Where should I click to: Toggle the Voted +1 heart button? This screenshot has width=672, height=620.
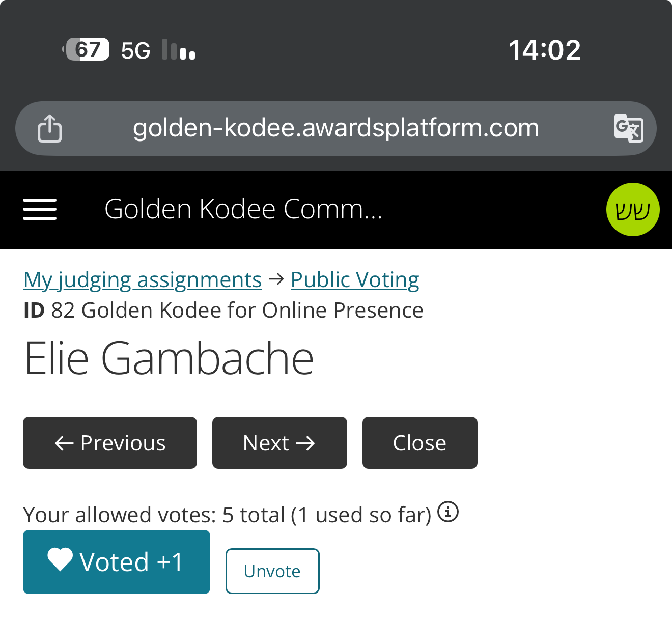coord(117,562)
